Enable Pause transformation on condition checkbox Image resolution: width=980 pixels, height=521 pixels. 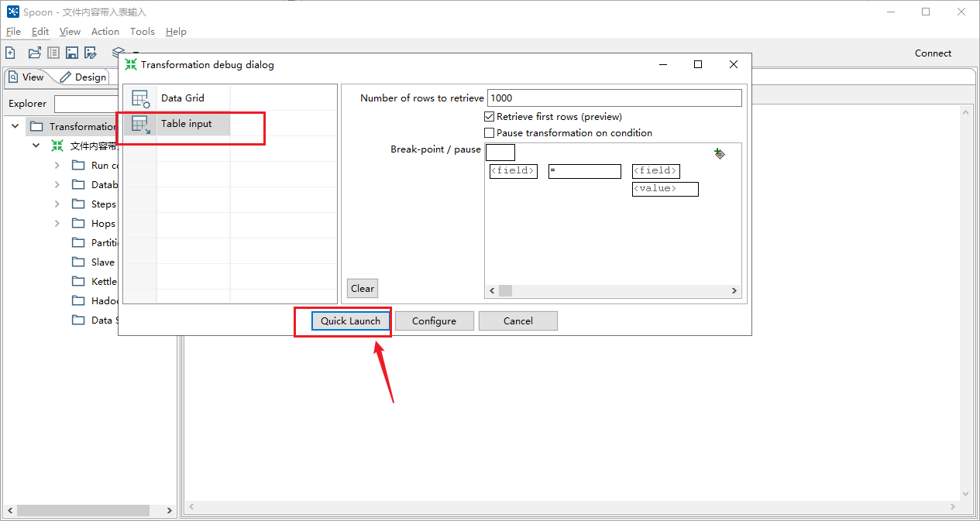click(x=489, y=133)
